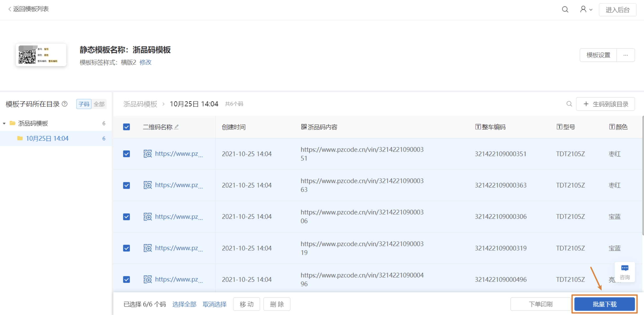Collapse the 浙品码模板 tree node
This screenshot has width=644, height=315.
(x=4, y=124)
